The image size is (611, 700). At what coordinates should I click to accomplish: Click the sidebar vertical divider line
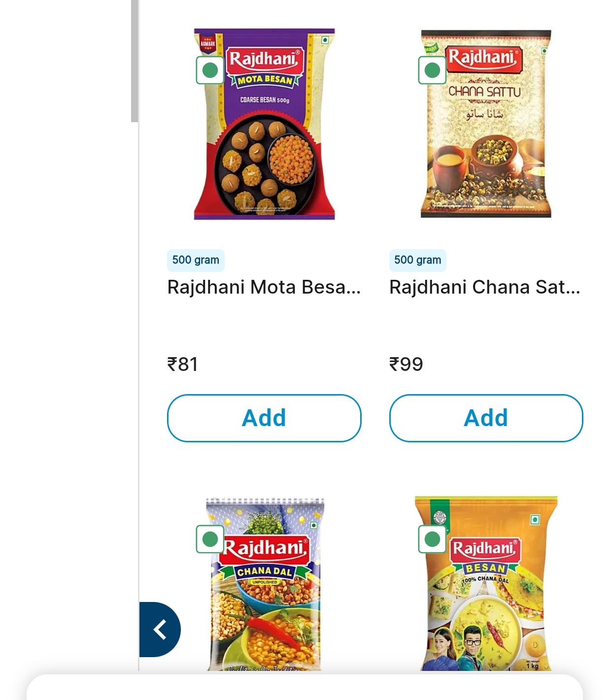click(x=139, y=345)
